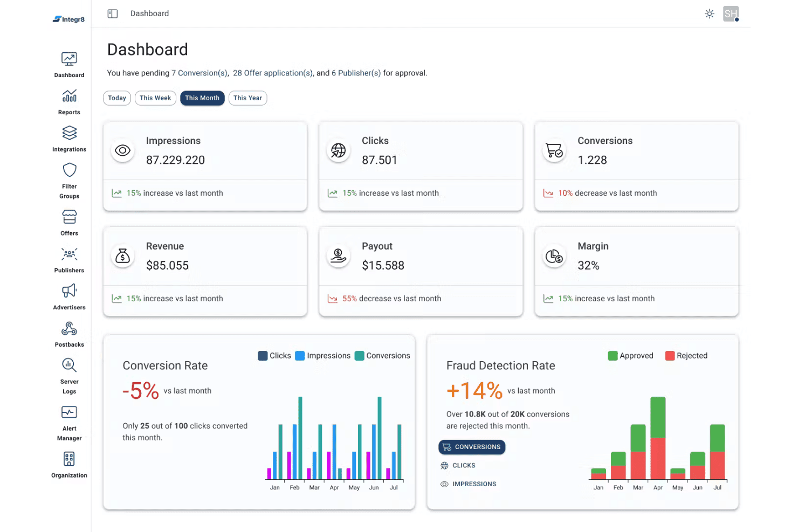Open the 7 Conversion(s) pending link

tap(200, 73)
